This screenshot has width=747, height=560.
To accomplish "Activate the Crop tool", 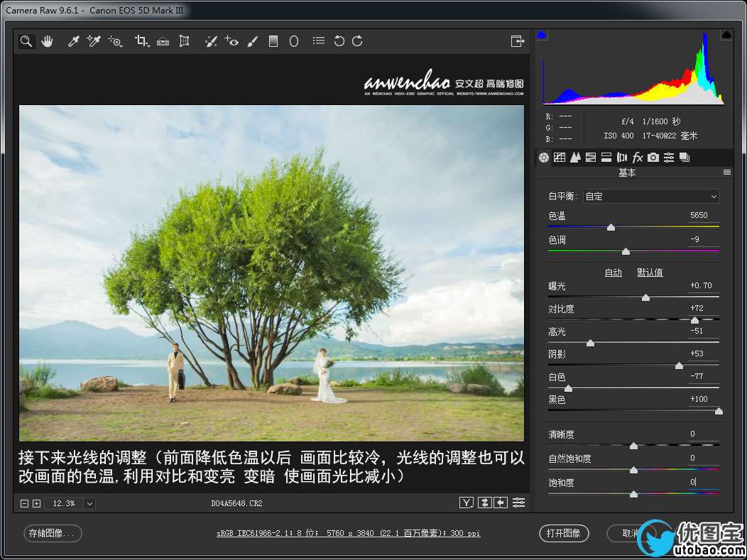I will pyautogui.click(x=141, y=41).
